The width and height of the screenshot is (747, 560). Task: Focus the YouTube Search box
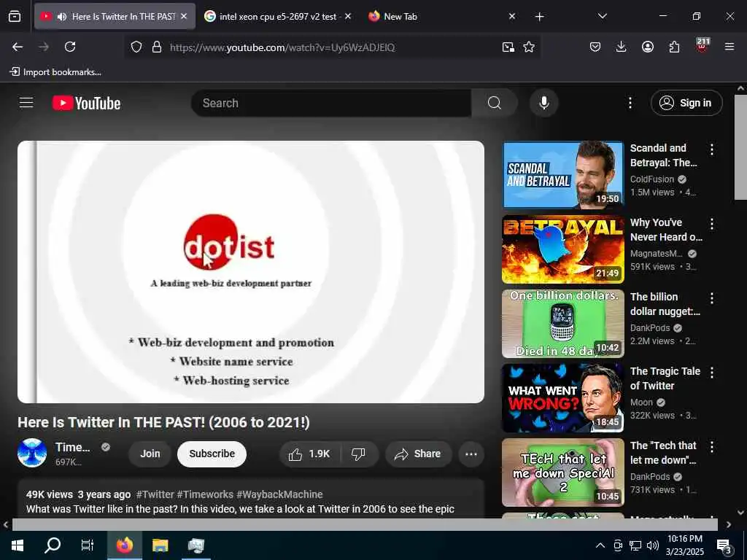331,103
